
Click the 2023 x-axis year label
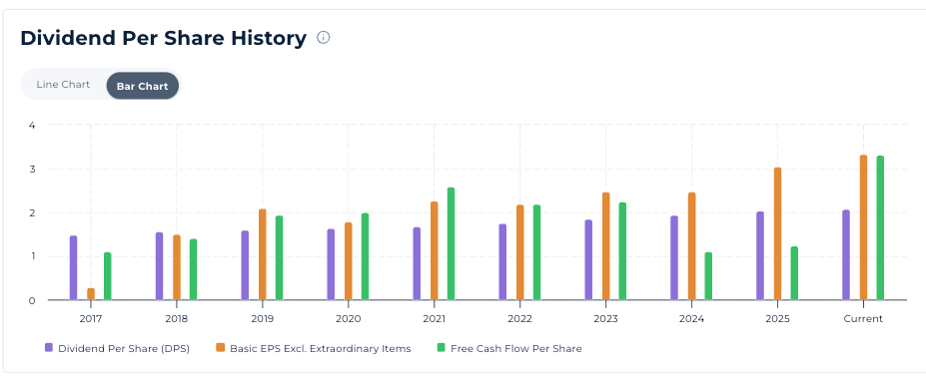(605, 319)
